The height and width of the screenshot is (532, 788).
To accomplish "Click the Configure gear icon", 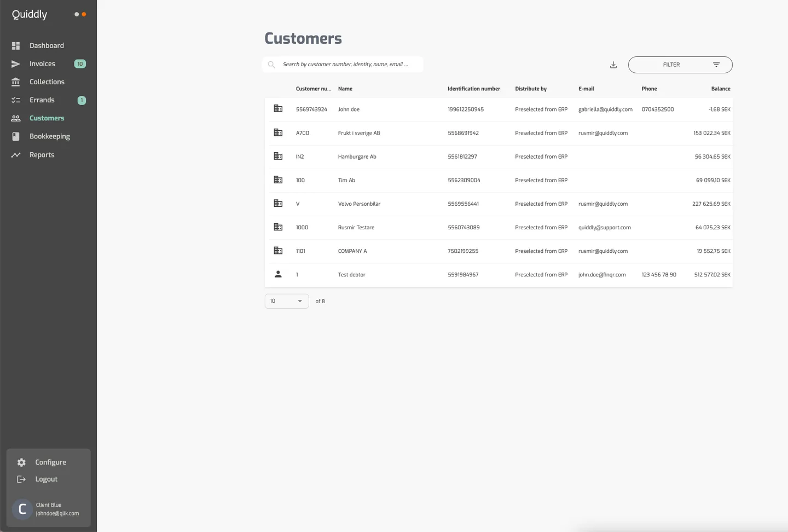I will pos(21,462).
